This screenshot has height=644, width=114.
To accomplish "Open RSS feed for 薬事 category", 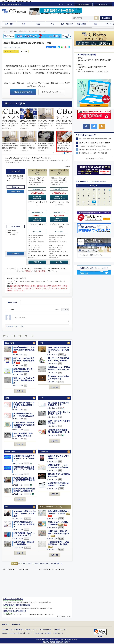I will coord(34,398).
